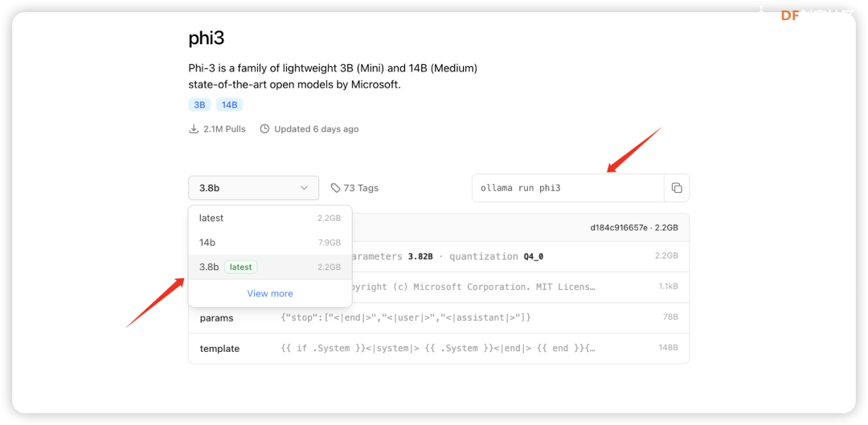Viewport: 868px width, 425px height.
Task: Pick the 3.8b tag marked latest
Action: tap(270, 267)
